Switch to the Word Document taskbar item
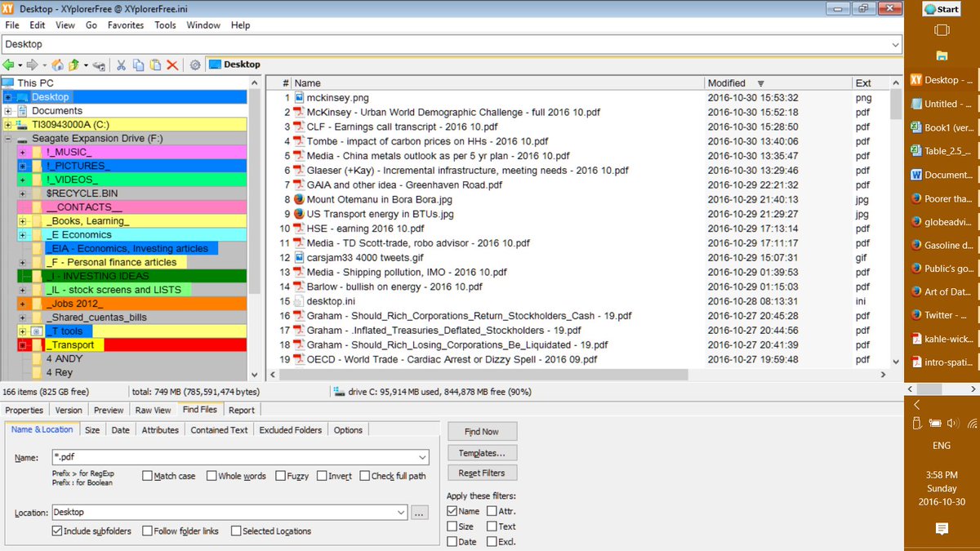 tap(942, 175)
